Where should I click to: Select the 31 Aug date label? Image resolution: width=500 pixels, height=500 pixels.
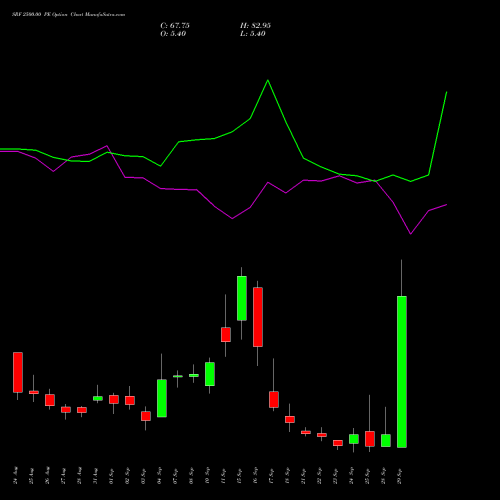coord(96,475)
